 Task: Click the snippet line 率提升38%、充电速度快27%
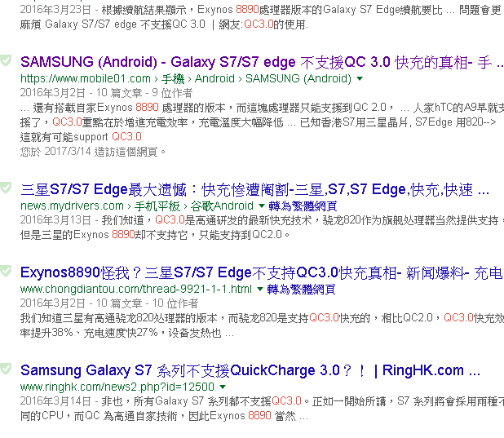coord(127,333)
